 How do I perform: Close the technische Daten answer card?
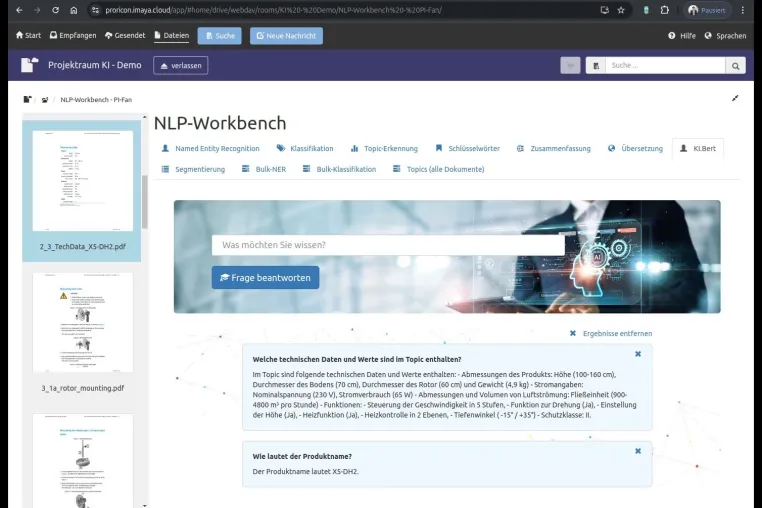point(638,354)
